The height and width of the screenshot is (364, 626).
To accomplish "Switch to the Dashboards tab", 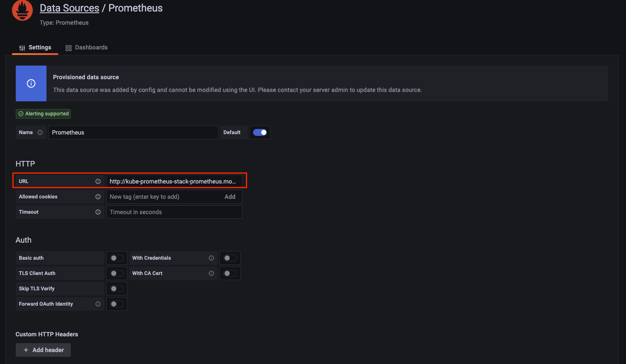I will 87,47.
